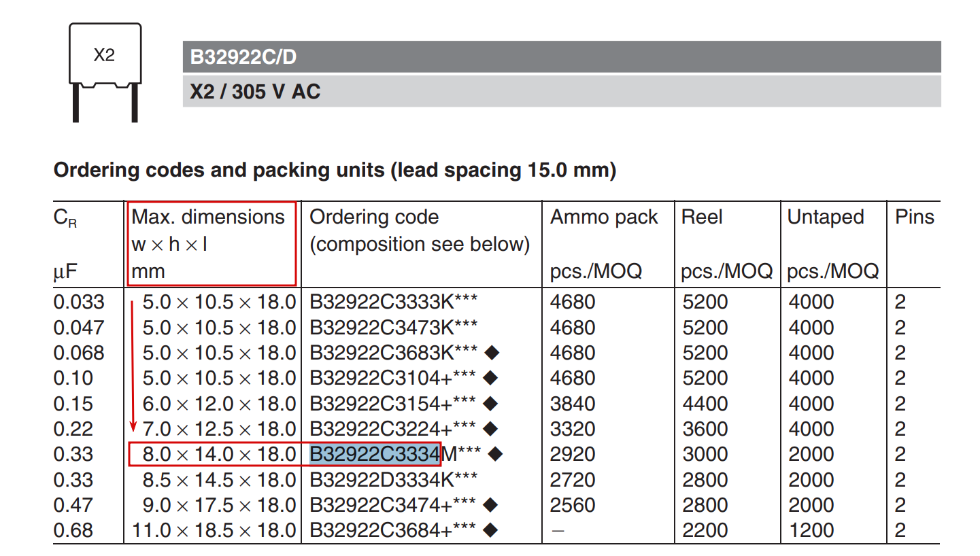
Task: Click diamond marker beside B32922C3683K***
Action: [492, 353]
